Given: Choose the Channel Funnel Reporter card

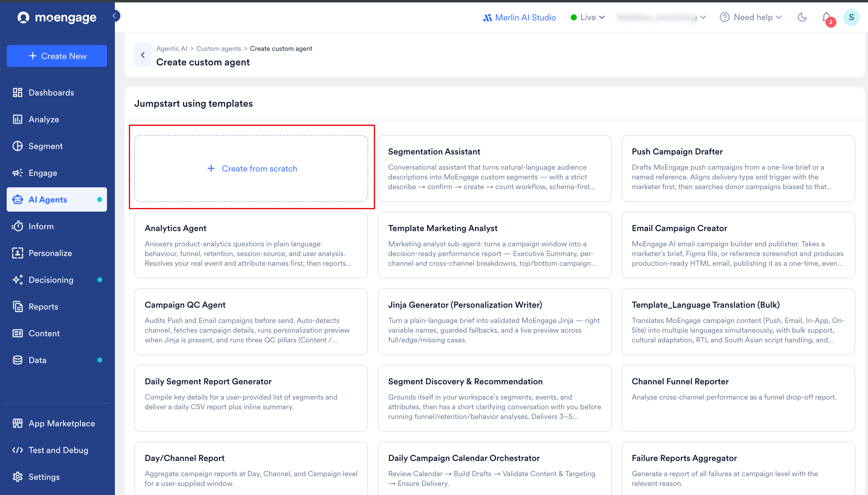Looking at the screenshot, I should pyautogui.click(x=738, y=398).
